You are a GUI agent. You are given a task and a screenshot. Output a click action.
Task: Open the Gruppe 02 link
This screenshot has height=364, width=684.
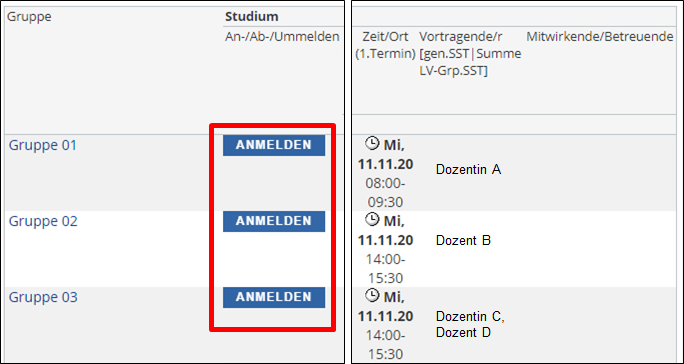pos(43,221)
